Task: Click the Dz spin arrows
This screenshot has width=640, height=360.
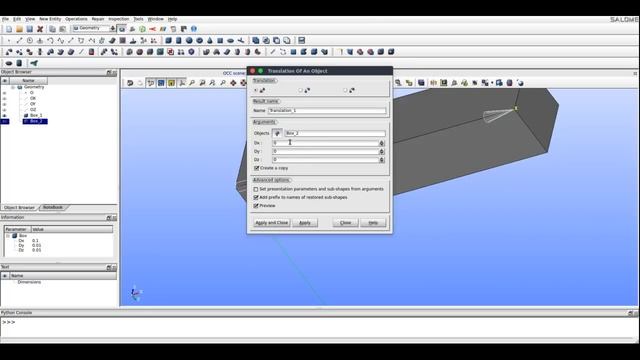Action: point(382,160)
